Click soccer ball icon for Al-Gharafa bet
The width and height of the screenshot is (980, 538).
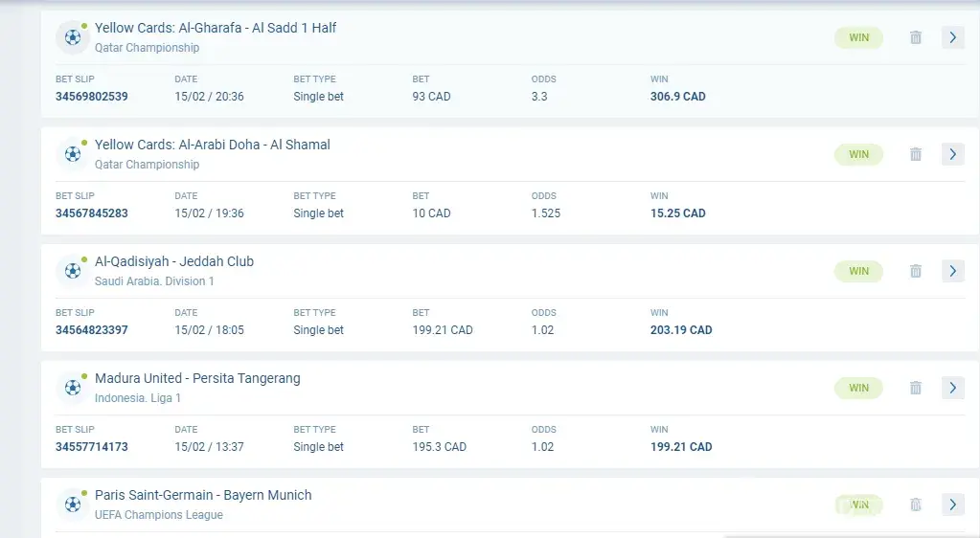72,37
